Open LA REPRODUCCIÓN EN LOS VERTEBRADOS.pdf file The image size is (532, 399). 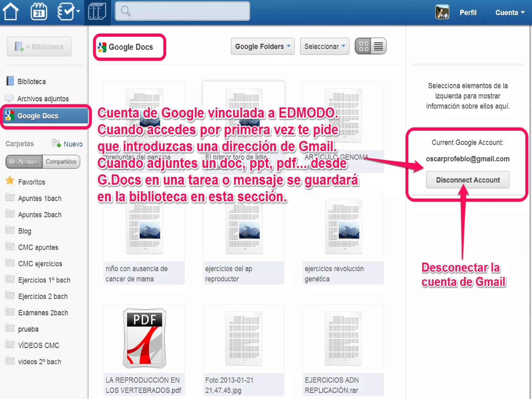144,350
